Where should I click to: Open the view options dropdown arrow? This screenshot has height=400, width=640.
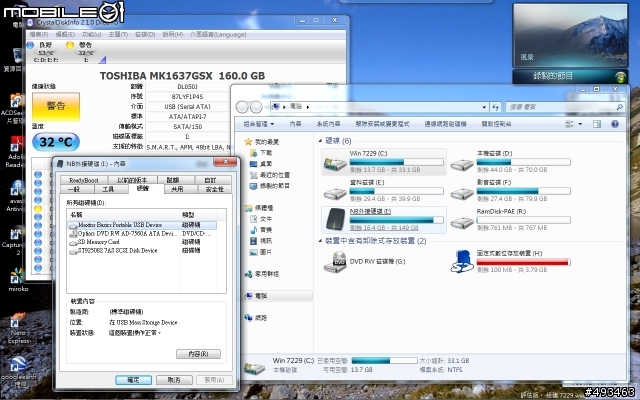pyautogui.click(x=580, y=124)
